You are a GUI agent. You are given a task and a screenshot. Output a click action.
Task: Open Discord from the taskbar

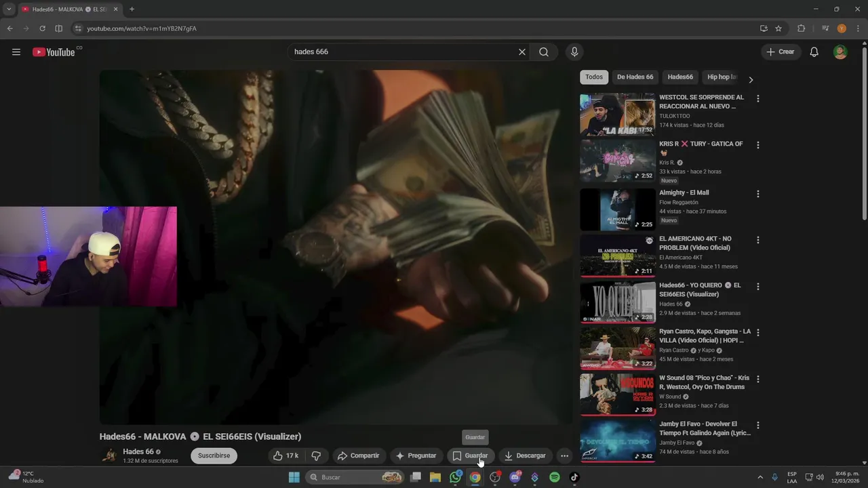(x=515, y=477)
